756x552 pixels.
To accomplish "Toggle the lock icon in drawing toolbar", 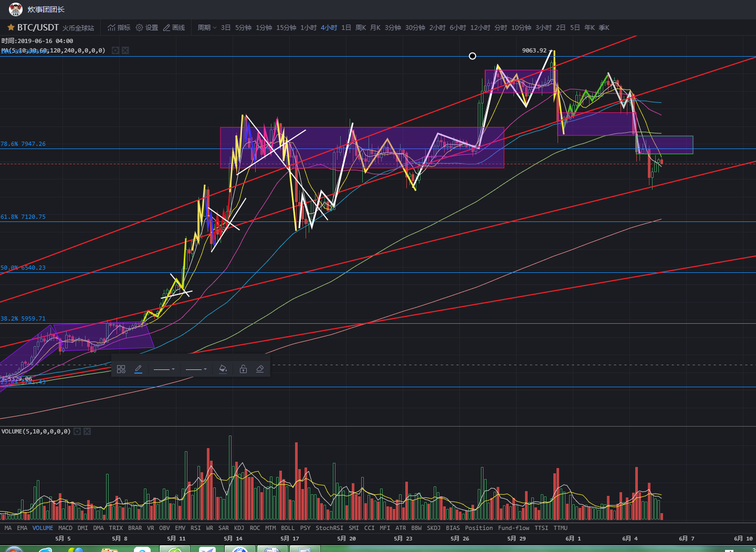I will (x=243, y=369).
